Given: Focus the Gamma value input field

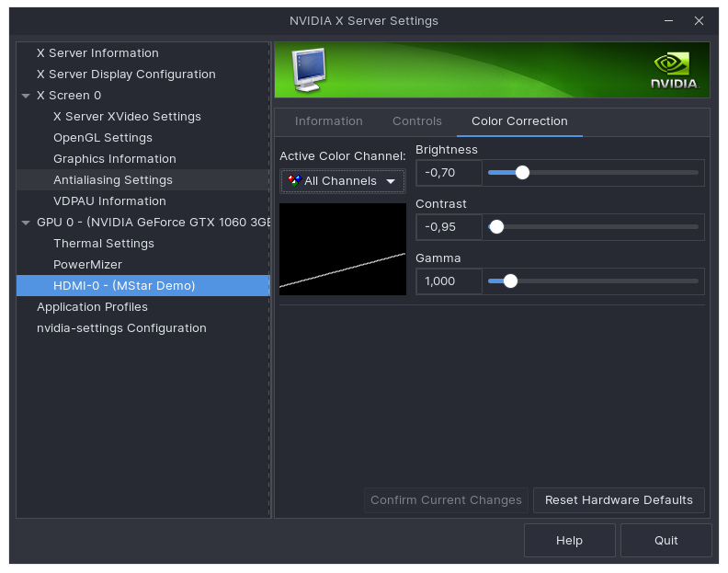Looking at the screenshot, I should click(449, 281).
